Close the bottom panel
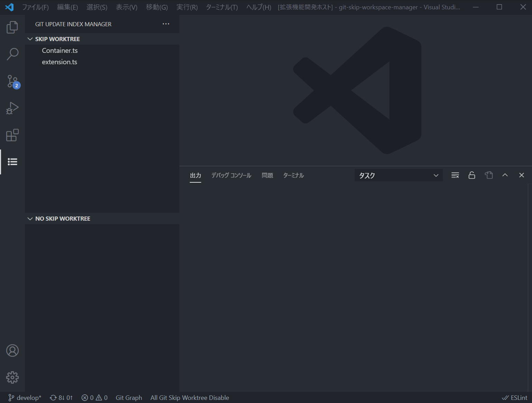Image resolution: width=532 pixels, height=403 pixels. click(522, 175)
